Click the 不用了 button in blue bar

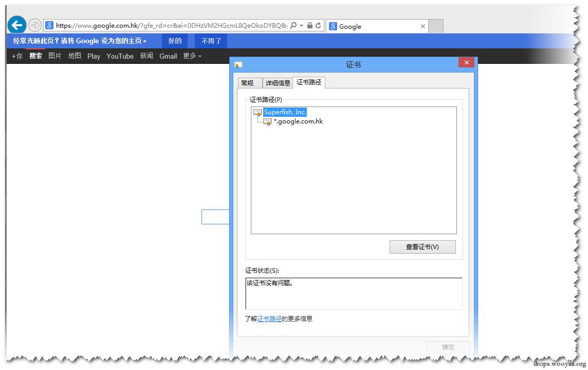[x=211, y=41]
